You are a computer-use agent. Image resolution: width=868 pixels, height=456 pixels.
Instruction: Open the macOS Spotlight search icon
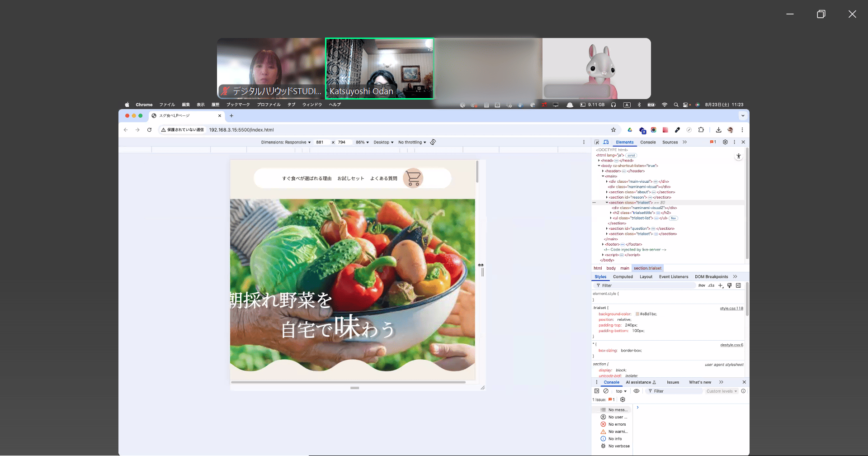676,104
